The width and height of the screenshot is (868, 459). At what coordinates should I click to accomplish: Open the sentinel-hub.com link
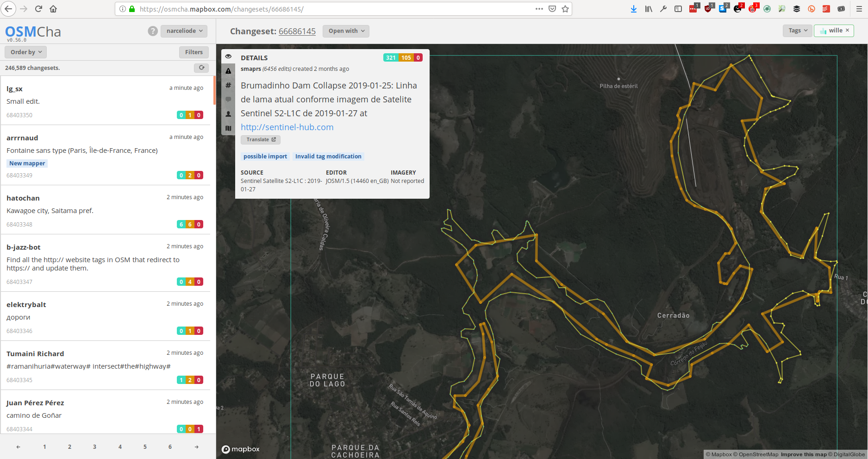(287, 127)
